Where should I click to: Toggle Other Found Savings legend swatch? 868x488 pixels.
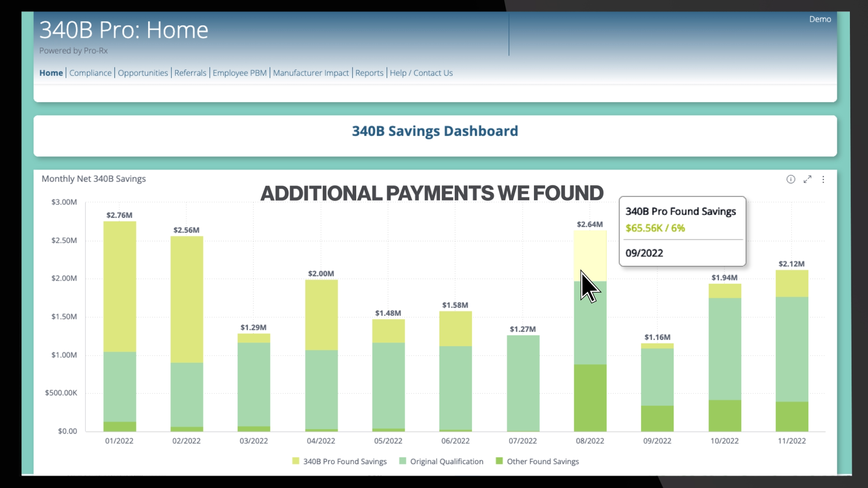500,461
